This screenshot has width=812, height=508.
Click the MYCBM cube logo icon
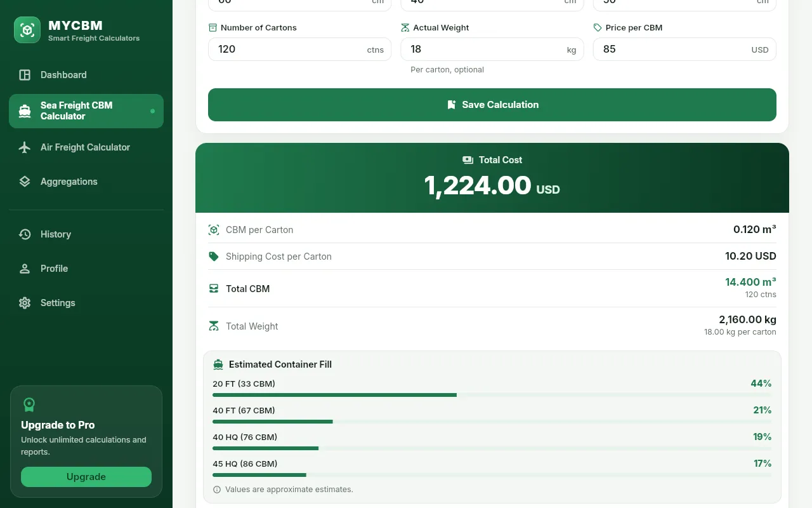coord(27,30)
